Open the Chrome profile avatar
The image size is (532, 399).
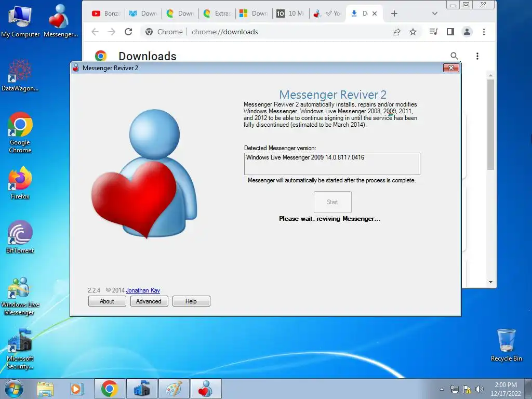pyautogui.click(x=467, y=32)
